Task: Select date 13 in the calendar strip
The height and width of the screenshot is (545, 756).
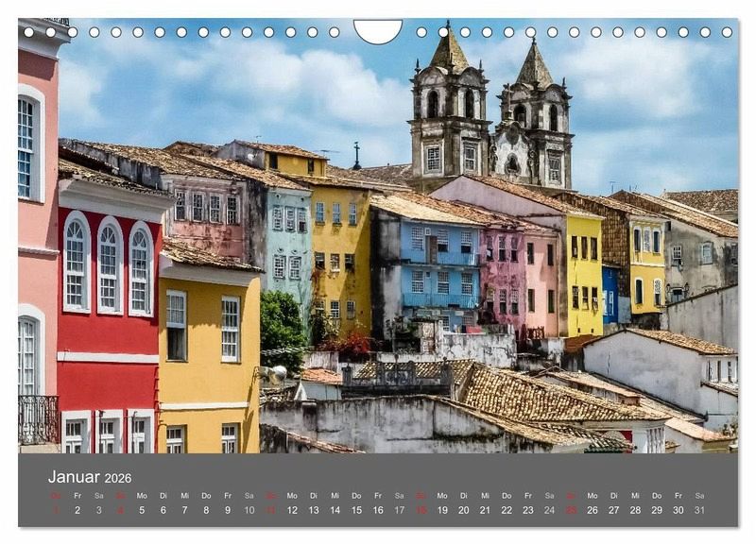Action: point(314,510)
